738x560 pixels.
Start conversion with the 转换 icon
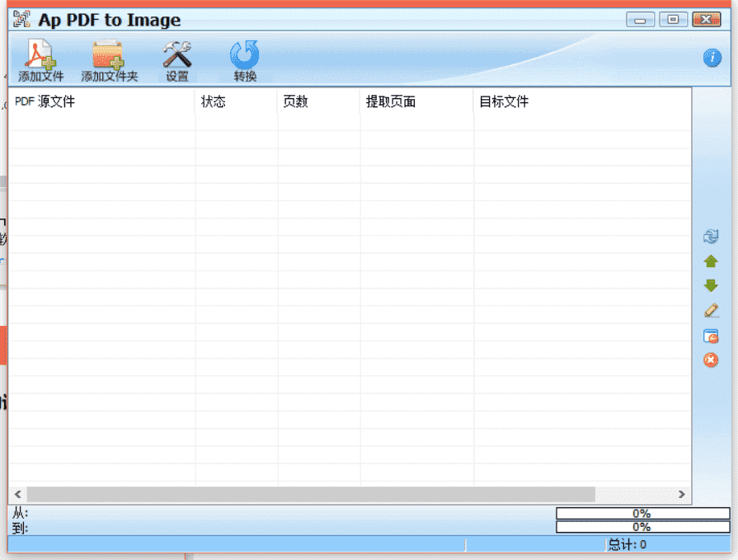click(245, 61)
